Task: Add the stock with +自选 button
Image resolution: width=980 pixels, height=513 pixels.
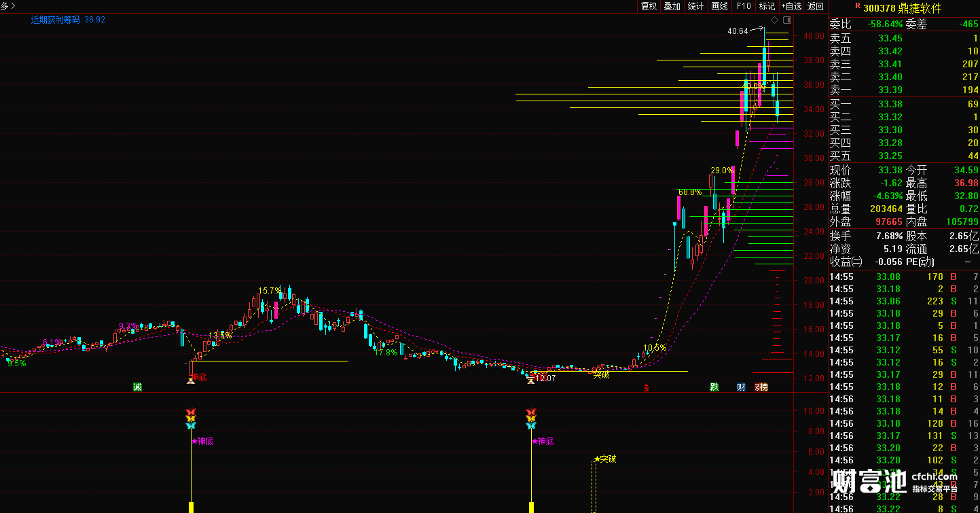Action: click(791, 6)
